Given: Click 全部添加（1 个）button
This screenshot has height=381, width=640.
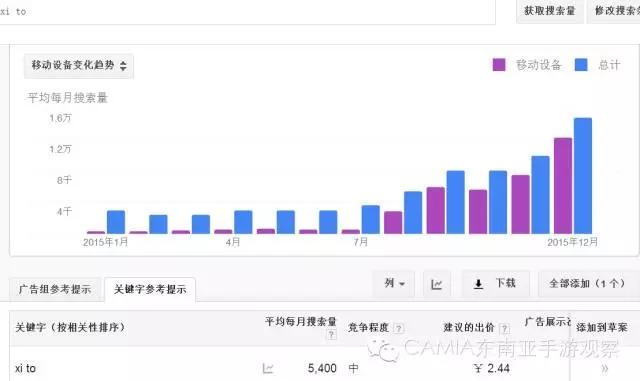Looking at the screenshot, I should click(587, 283).
